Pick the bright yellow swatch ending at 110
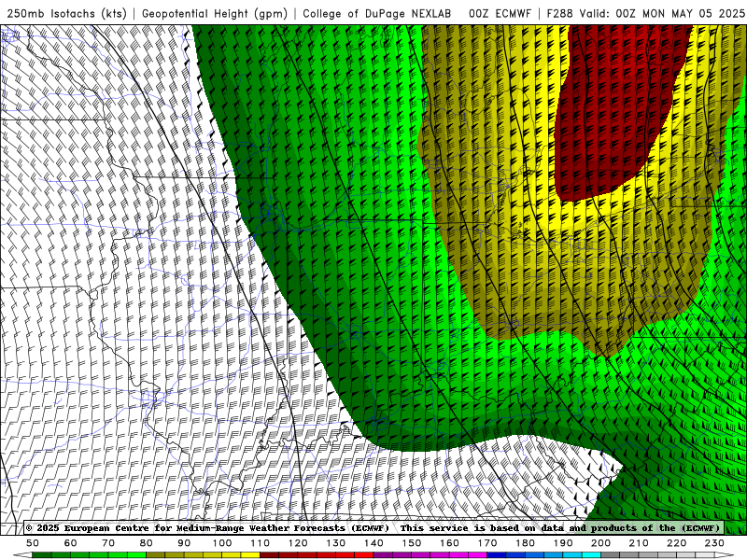747x560 pixels. pyautogui.click(x=250, y=555)
